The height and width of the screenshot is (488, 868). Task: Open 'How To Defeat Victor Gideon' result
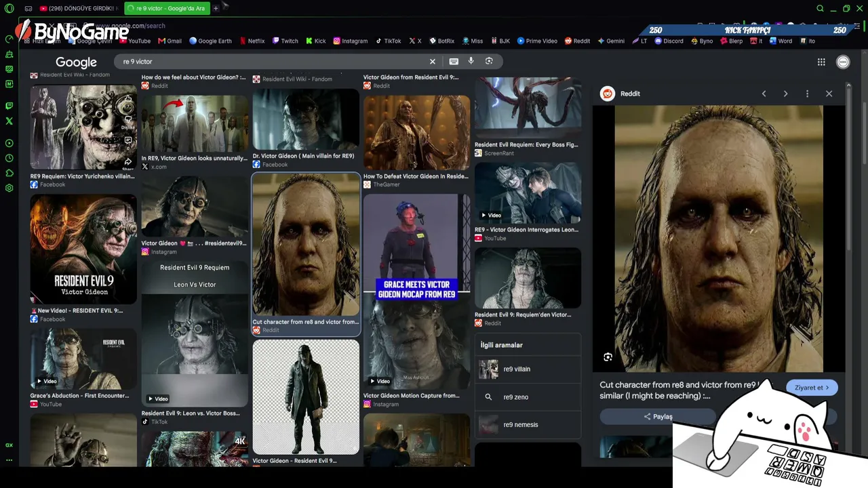click(x=416, y=141)
